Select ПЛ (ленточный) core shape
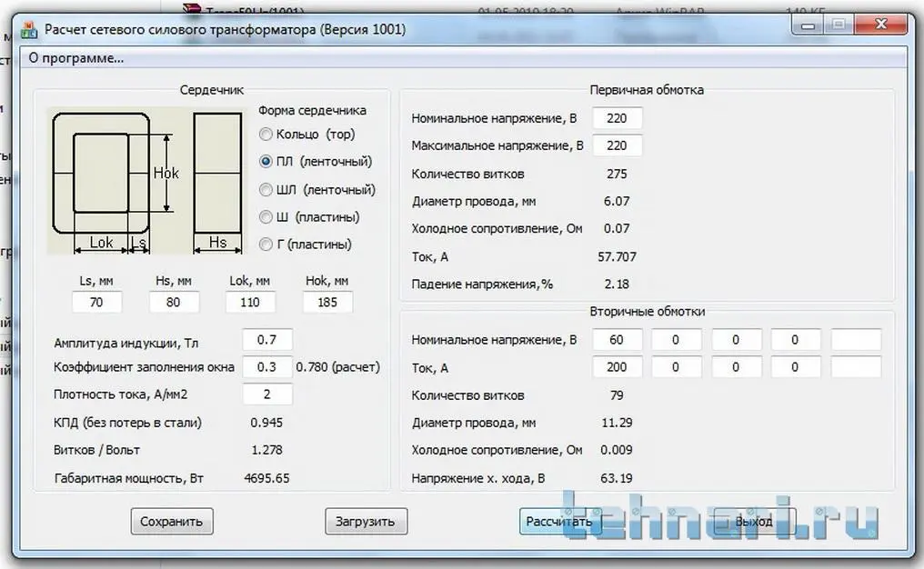 316,162
